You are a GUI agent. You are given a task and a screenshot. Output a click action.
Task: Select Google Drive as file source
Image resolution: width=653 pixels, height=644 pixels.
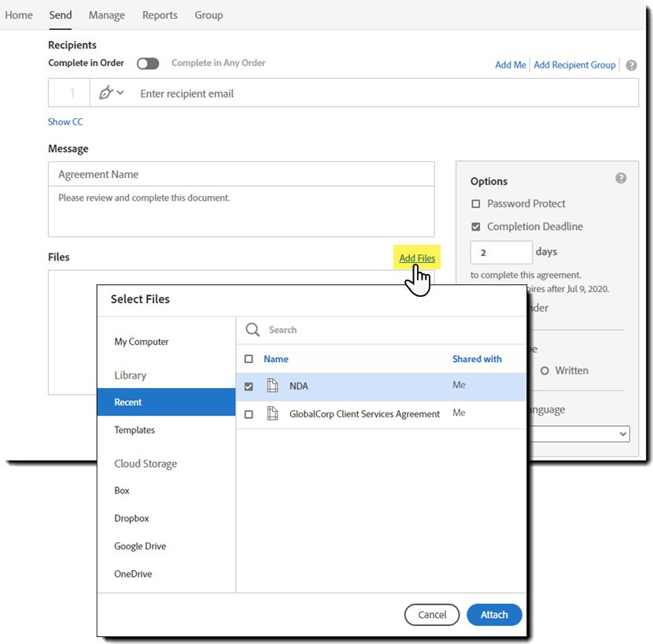tap(140, 546)
